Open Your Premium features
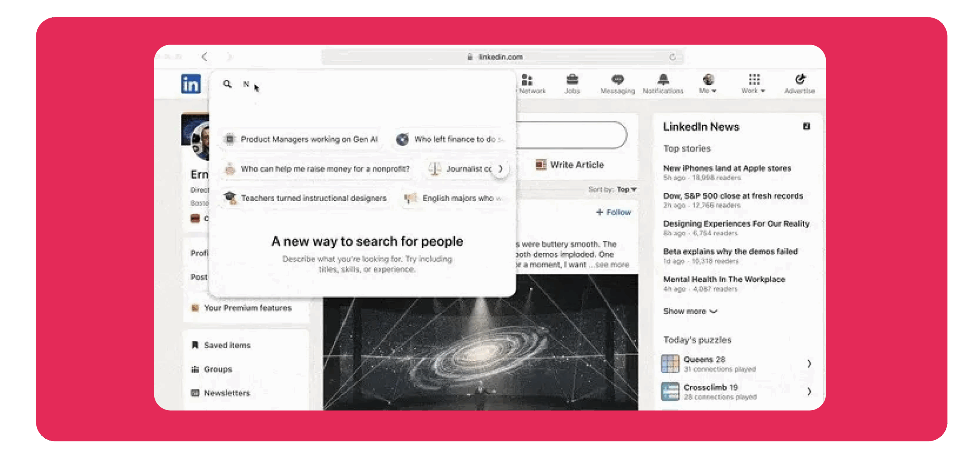 point(241,308)
